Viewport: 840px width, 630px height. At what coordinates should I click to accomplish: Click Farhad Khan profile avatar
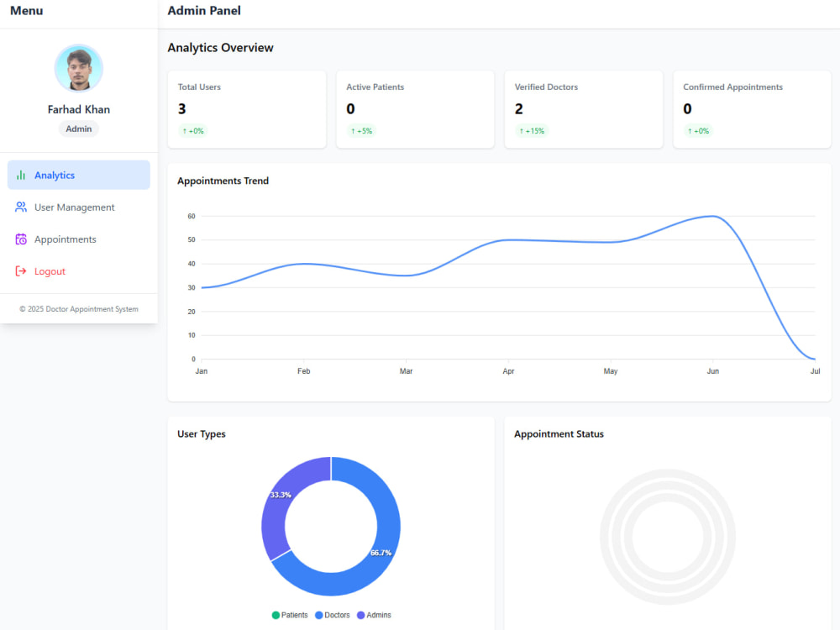click(79, 69)
